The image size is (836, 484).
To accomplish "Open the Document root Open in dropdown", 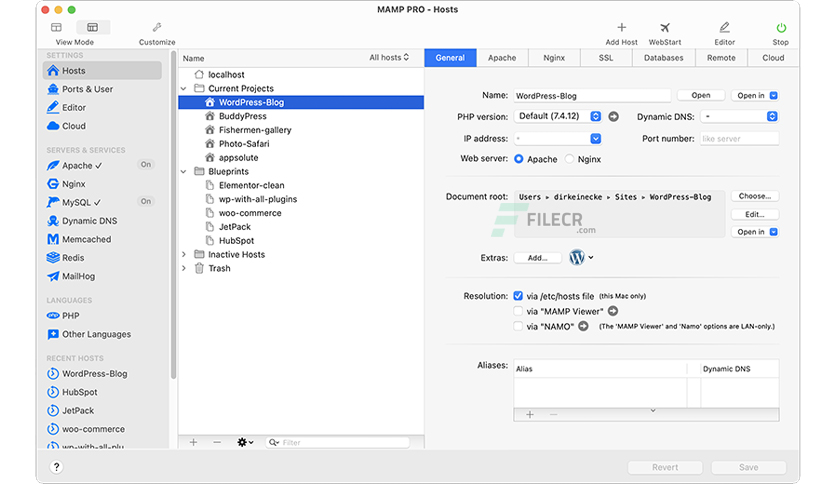I will click(x=755, y=232).
